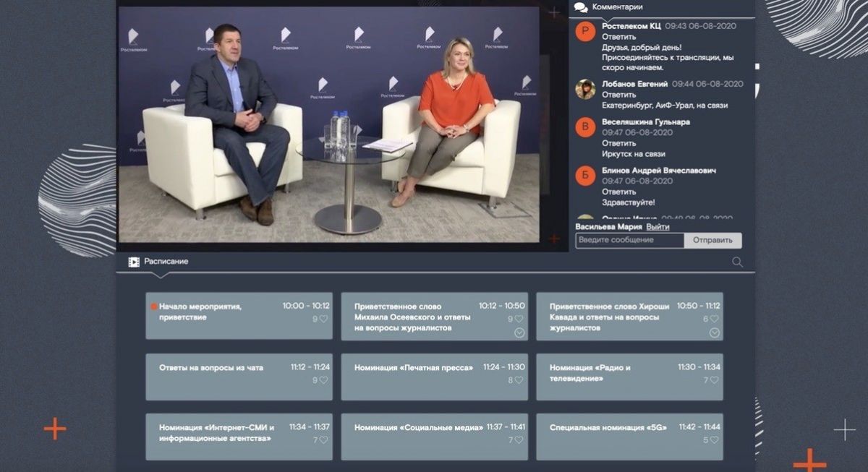
Task: Click the speech bubbles icon beside Комментарии
Action: tap(580, 7)
